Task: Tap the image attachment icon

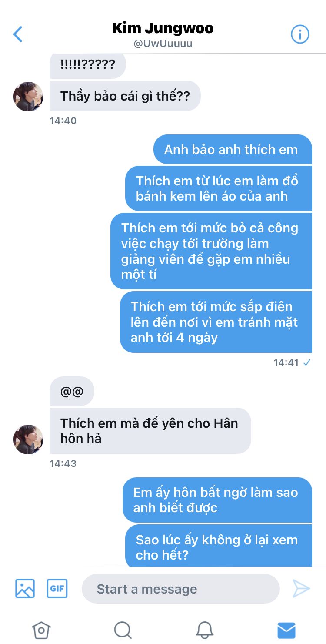Action: [25, 589]
